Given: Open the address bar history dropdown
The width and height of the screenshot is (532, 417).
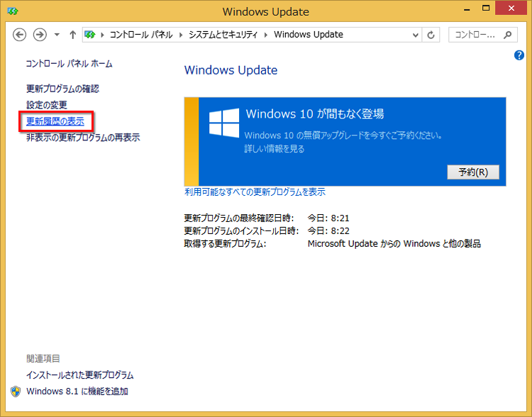Looking at the screenshot, I should tap(415, 35).
